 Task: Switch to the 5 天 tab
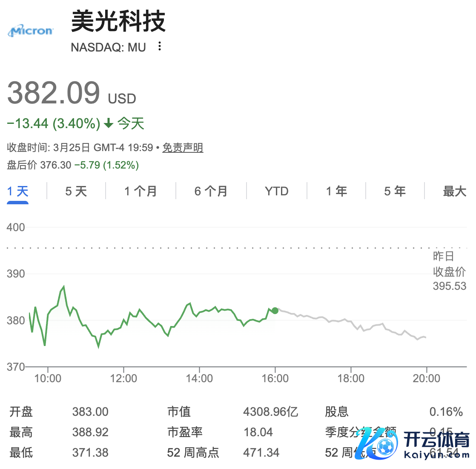tap(76, 192)
